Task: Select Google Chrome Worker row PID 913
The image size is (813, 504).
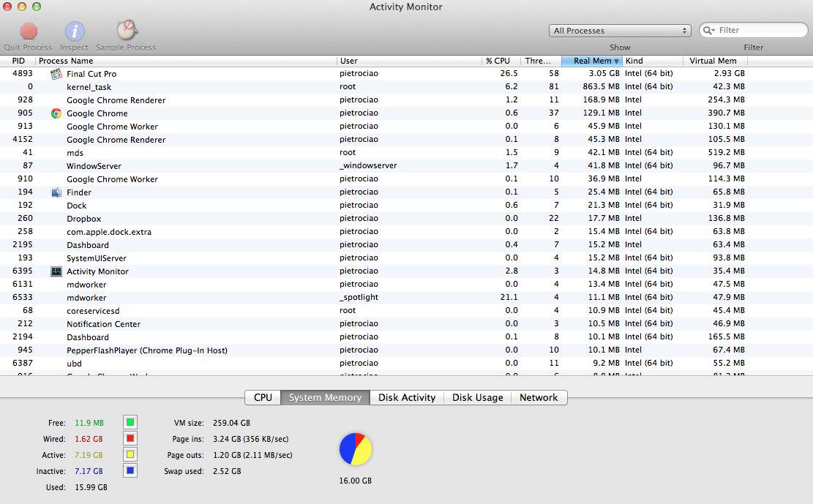Action: (407, 127)
